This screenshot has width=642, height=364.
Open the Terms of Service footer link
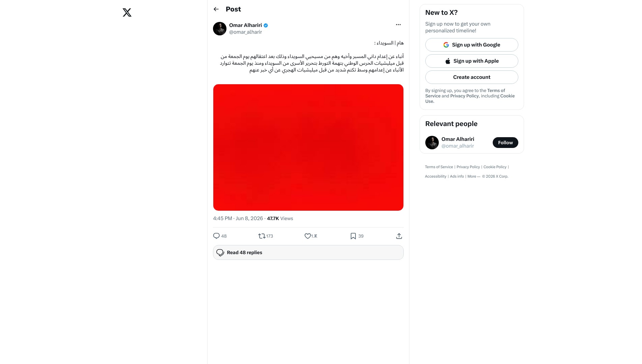coord(439,167)
